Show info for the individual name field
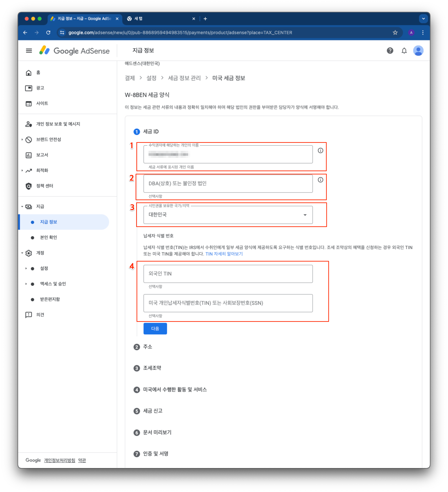The image size is (448, 492). 320,150
